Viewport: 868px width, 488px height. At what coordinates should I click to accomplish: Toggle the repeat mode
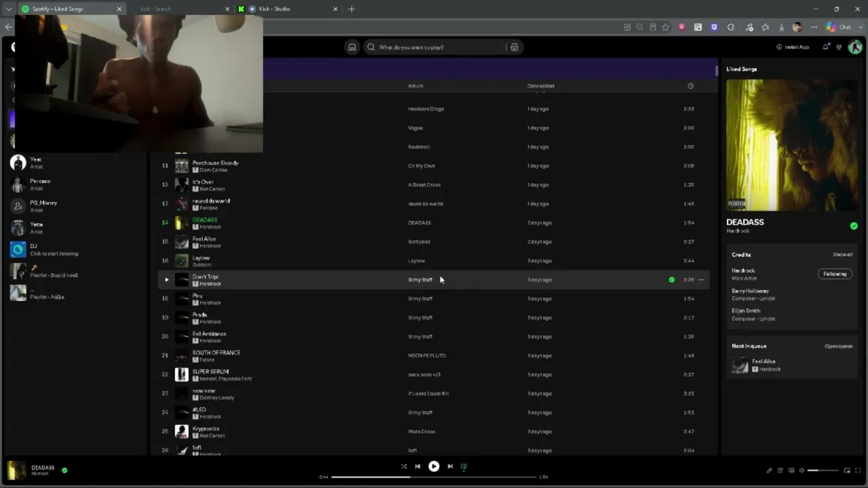coord(464,466)
